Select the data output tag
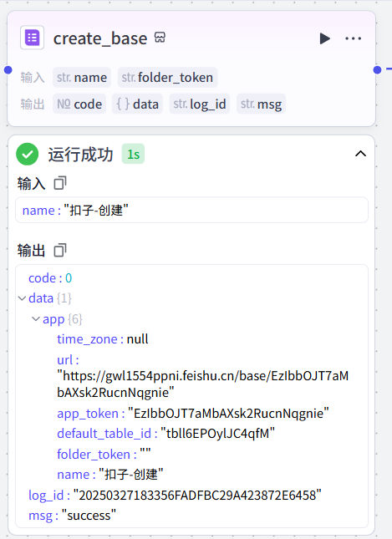Viewport: 392px width, 539px height. point(138,104)
